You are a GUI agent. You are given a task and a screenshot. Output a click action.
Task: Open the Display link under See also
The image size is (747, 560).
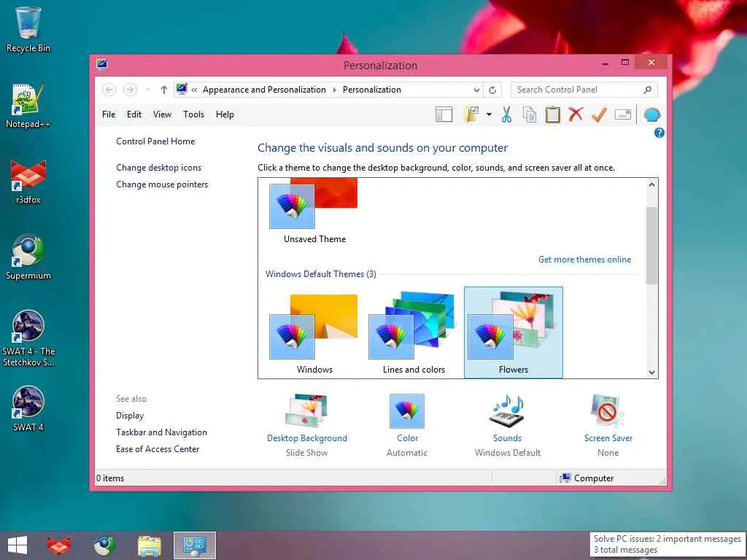[130, 415]
